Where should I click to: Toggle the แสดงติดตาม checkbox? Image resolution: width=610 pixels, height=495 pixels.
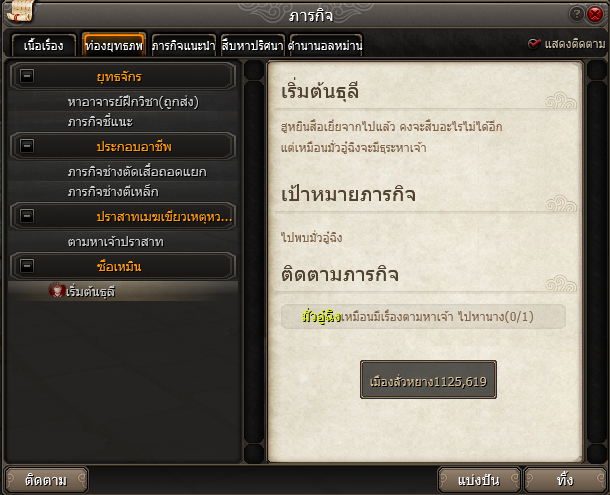click(x=534, y=44)
